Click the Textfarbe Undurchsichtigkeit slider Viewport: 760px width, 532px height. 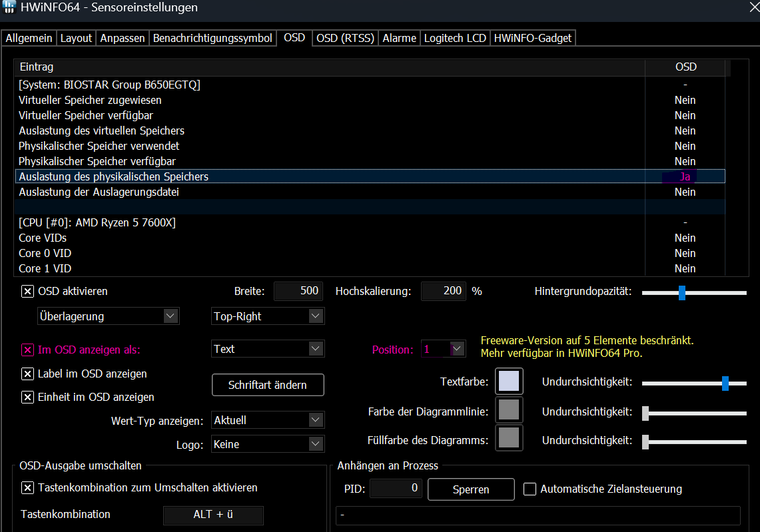tap(694, 384)
